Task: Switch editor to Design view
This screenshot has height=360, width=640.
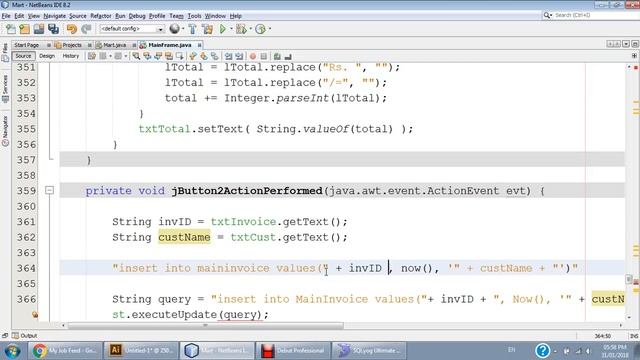Action: click(47, 56)
